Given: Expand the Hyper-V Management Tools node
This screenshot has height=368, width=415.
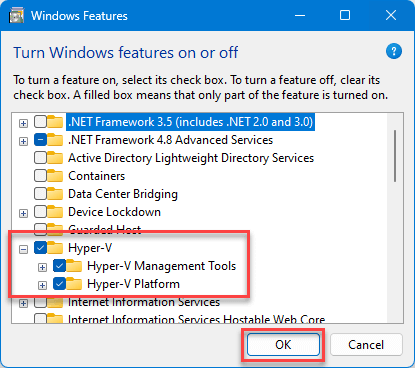Looking at the screenshot, I should (x=42, y=267).
